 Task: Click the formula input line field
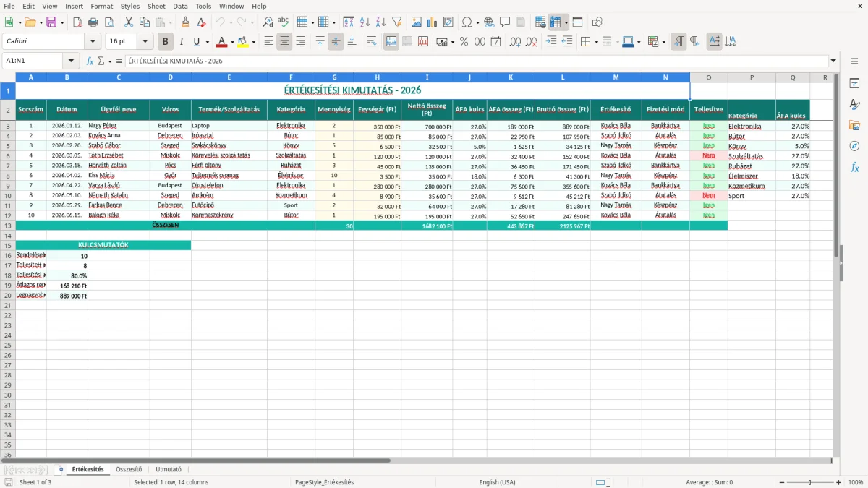point(477,61)
